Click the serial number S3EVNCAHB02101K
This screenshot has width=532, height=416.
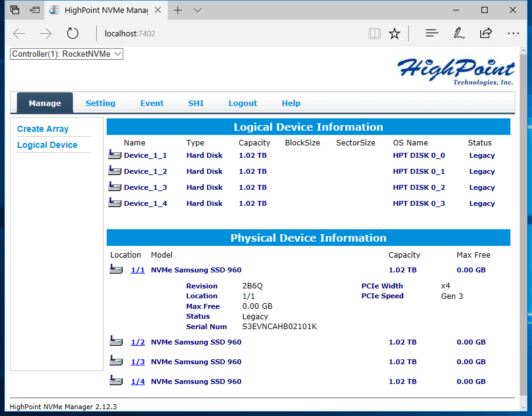(279, 327)
